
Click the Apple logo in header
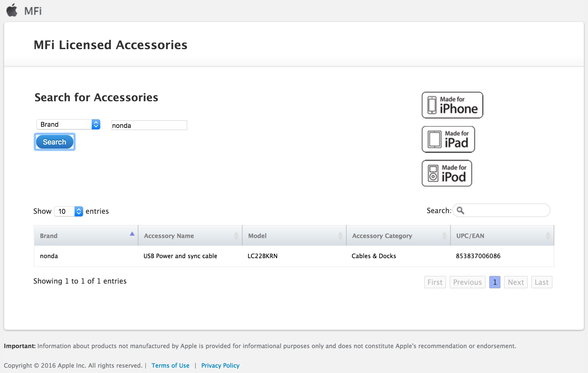[x=12, y=10]
